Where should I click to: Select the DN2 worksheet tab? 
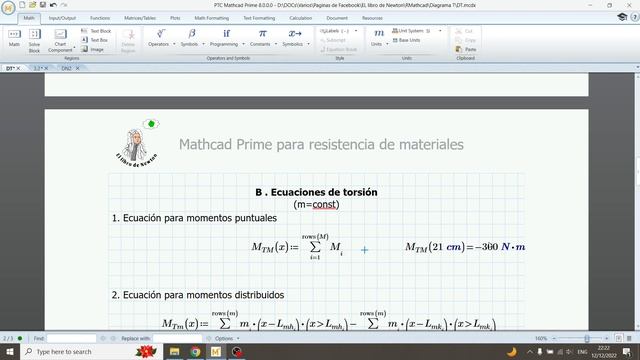point(66,68)
